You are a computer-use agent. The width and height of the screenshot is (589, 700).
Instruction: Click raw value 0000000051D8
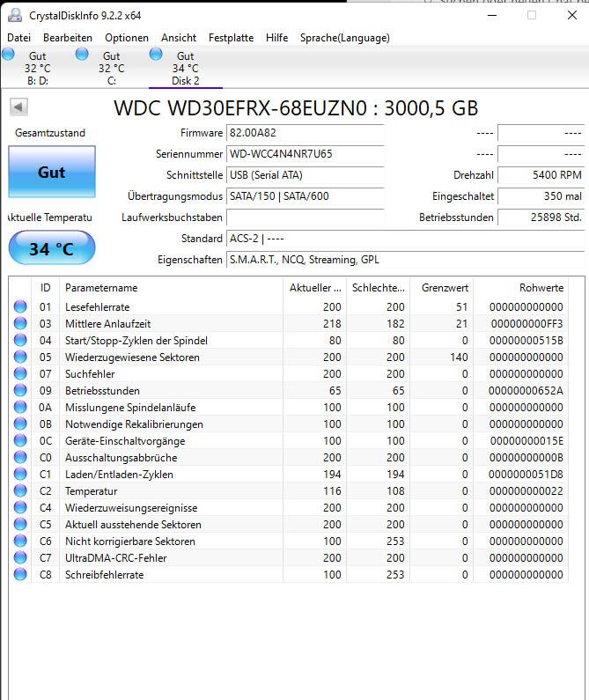pyautogui.click(x=526, y=474)
